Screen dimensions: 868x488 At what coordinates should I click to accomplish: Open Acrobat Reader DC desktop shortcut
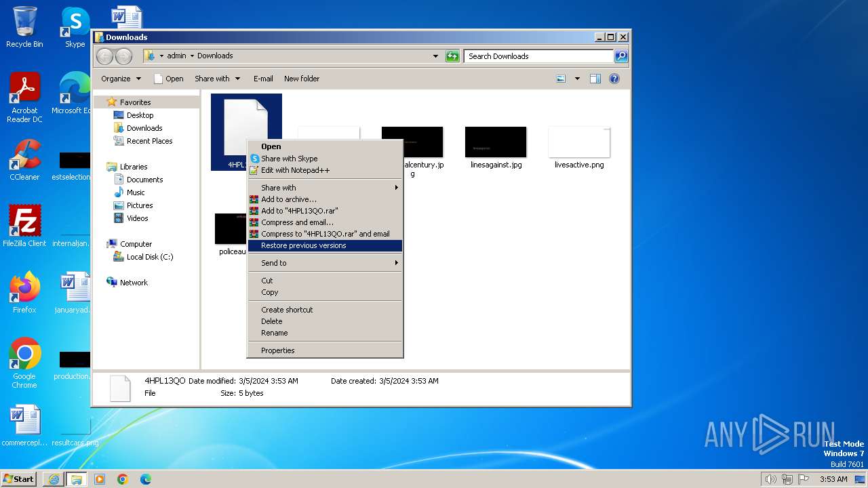point(24,98)
